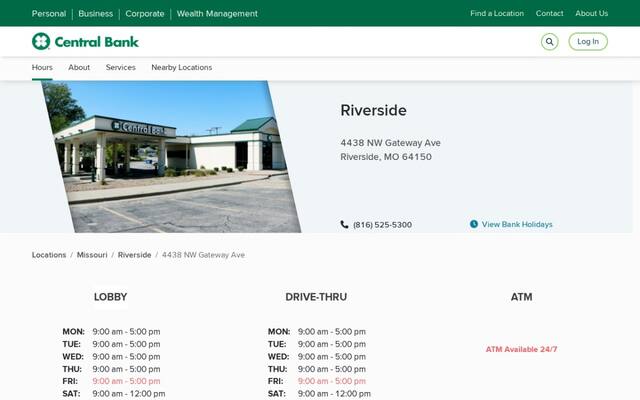This screenshot has width=640, height=400.
Task: Click the Drive-Thru SAT hours row
Action: (x=319, y=394)
